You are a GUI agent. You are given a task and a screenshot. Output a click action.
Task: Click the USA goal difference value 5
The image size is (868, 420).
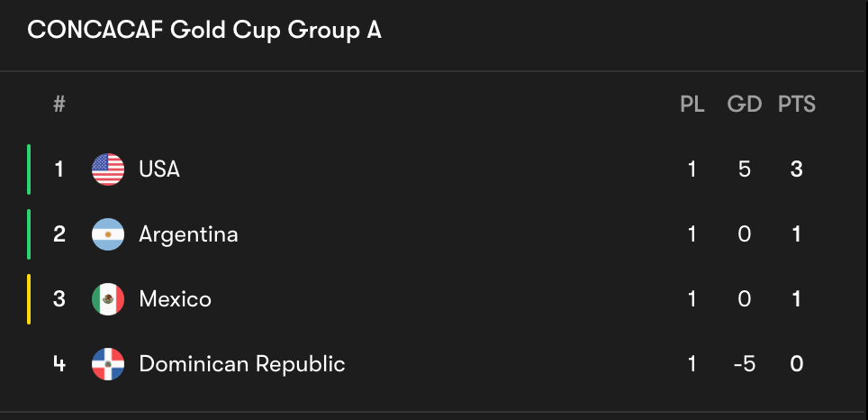pyautogui.click(x=745, y=169)
